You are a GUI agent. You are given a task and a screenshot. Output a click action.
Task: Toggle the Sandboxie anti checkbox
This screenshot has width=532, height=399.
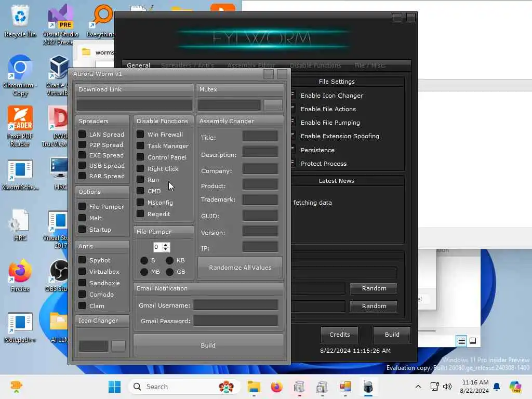point(82,283)
